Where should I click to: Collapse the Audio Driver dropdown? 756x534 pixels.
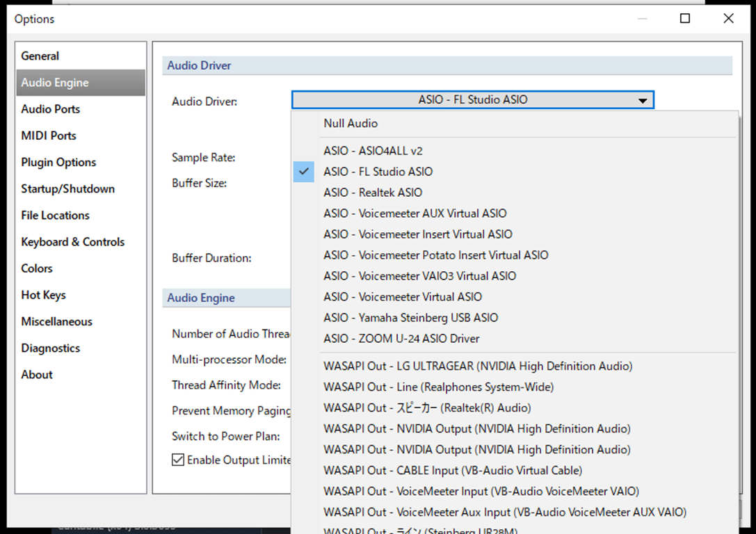tap(472, 99)
